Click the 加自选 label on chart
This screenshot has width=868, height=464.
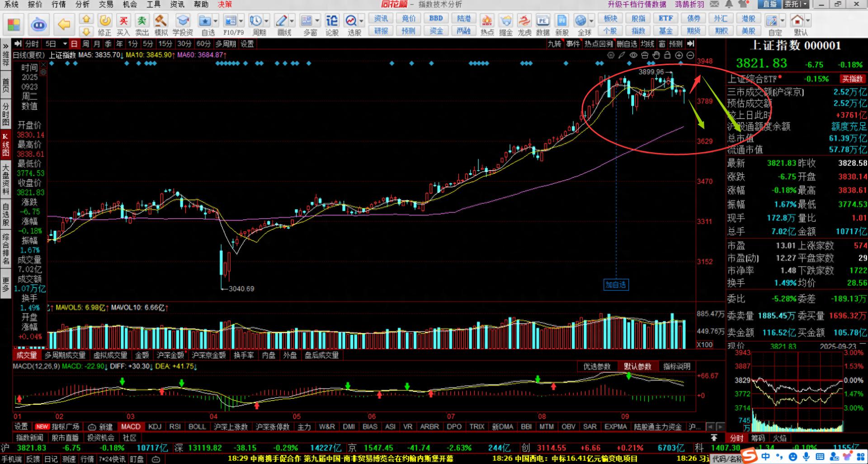[x=616, y=285]
